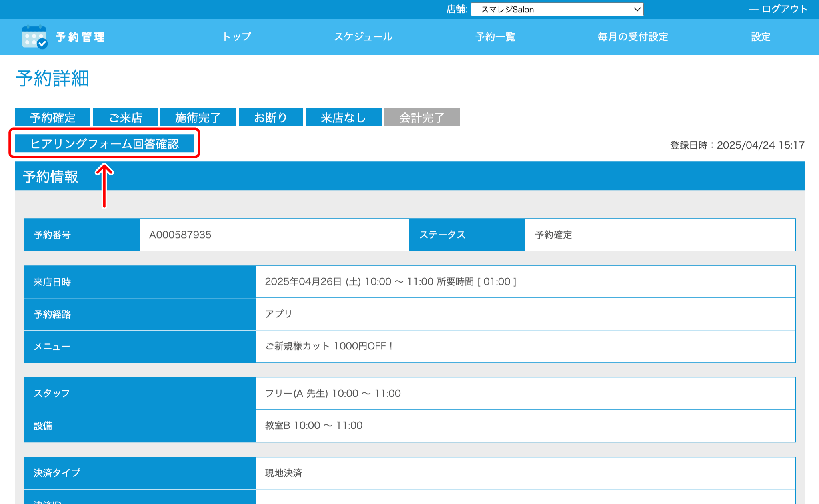Viewport: 819px width, 504px height.
Task: Click the greyed 会計完了 button
Action: [421, 117]
